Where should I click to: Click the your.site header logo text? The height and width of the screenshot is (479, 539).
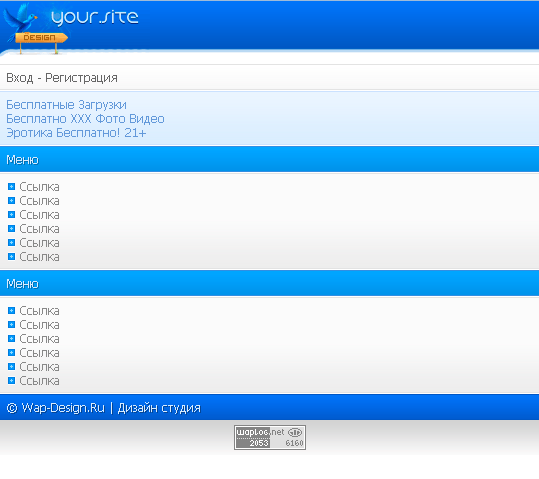click(x=95, y=18)
